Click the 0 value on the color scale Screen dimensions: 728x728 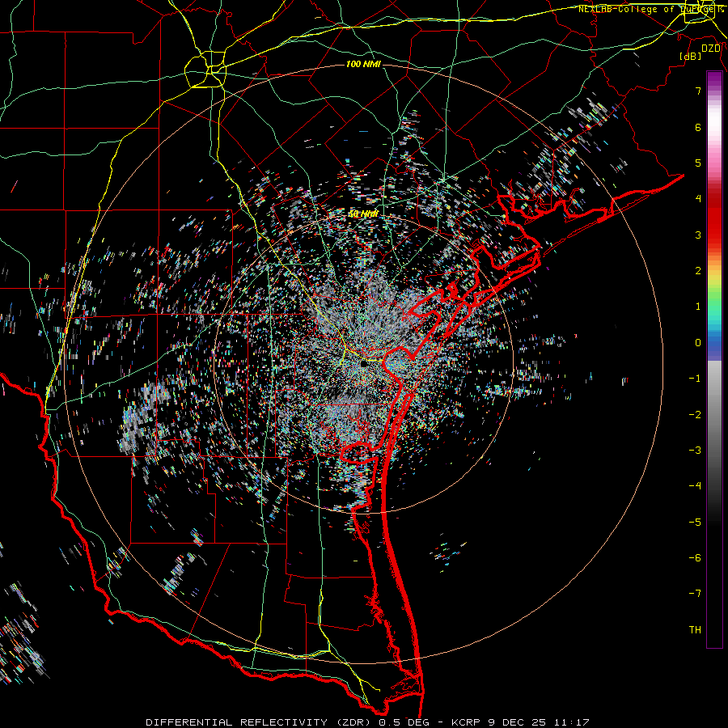698,343
